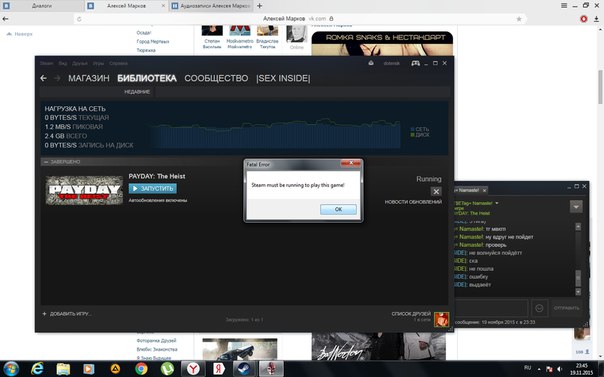The width and height of the screenshot is (604, 377).
Task: Click chat scrollbar up arrow
Action: click(x=578, y=227)
